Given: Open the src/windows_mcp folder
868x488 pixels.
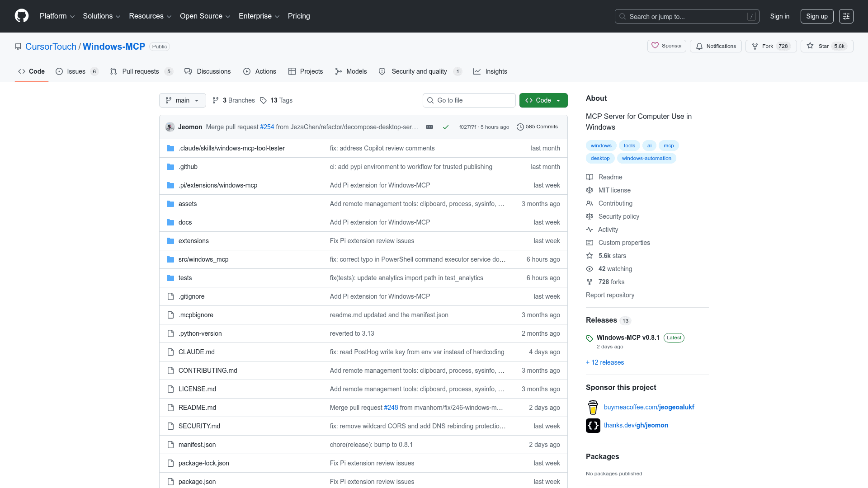Looking at the screenshot, I should pos(203,259).
